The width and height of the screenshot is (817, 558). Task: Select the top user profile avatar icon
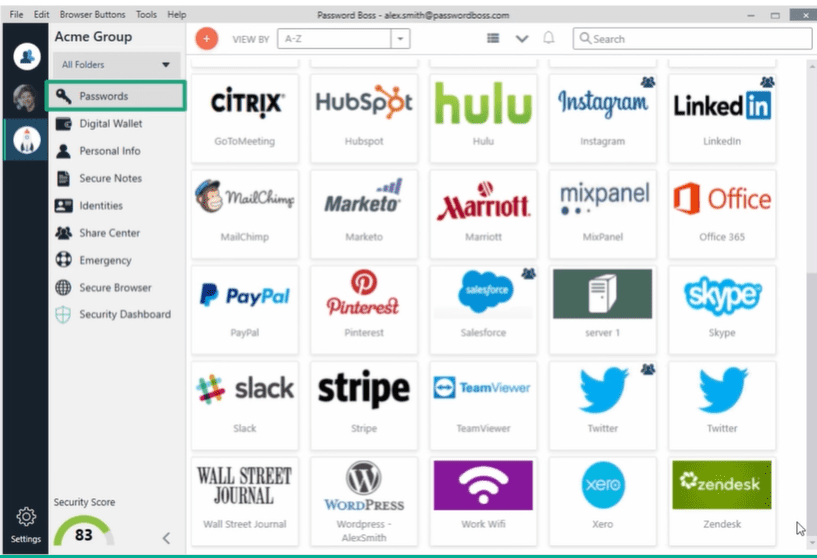(x=27, y=56)
